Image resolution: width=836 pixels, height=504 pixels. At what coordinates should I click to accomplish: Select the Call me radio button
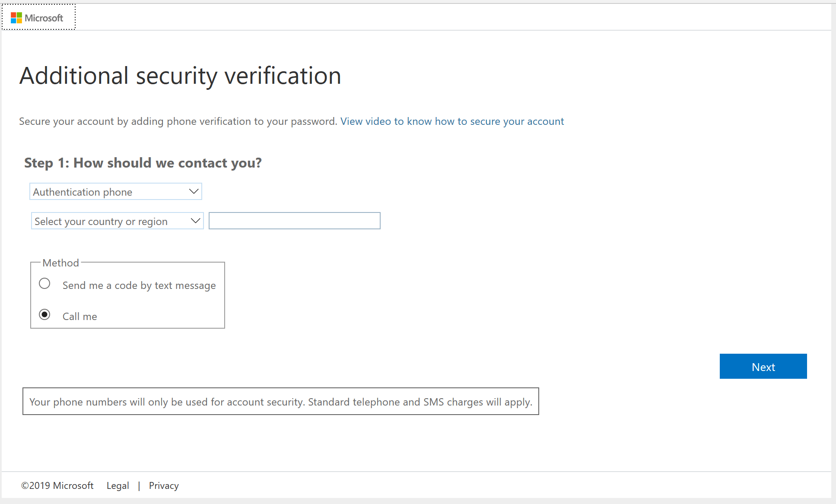[x=45, y=315]
